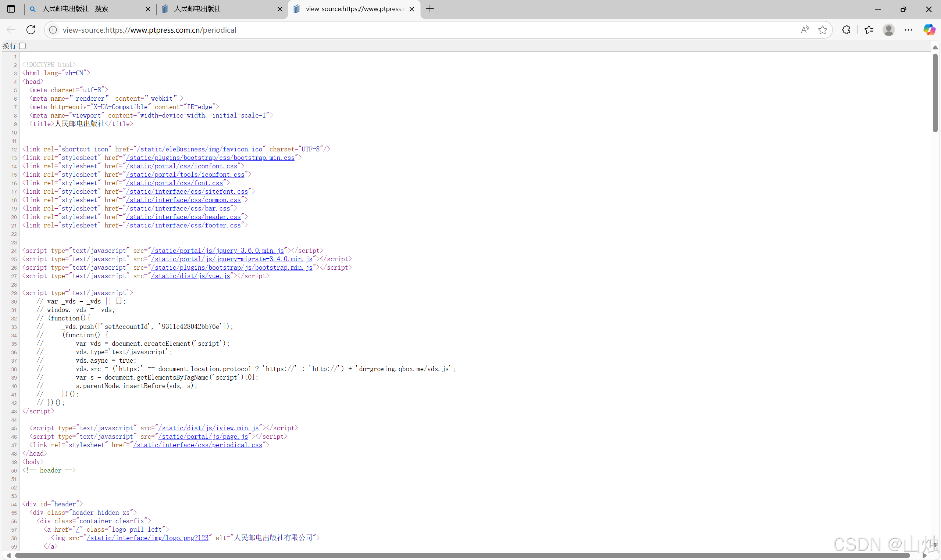Screen dimensions: 941x560
Task: Switch to the 人民邮电出版社 site tab
Action: (x=222, y=9)
